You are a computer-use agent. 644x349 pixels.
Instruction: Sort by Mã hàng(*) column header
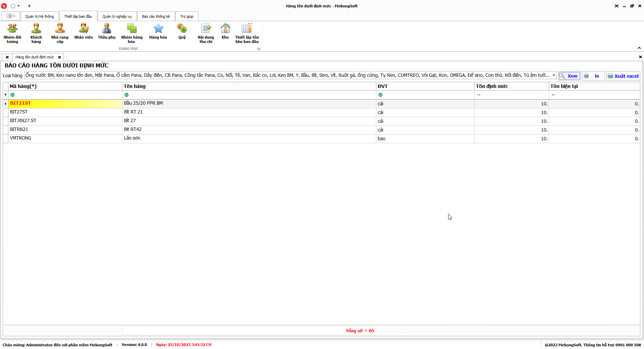click(x=65, y=86)
